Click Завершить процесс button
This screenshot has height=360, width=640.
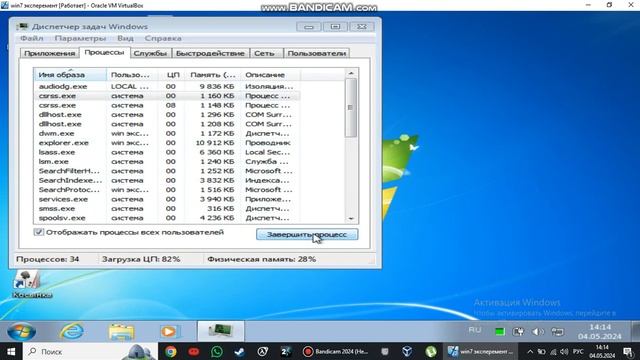pos(307,235)
